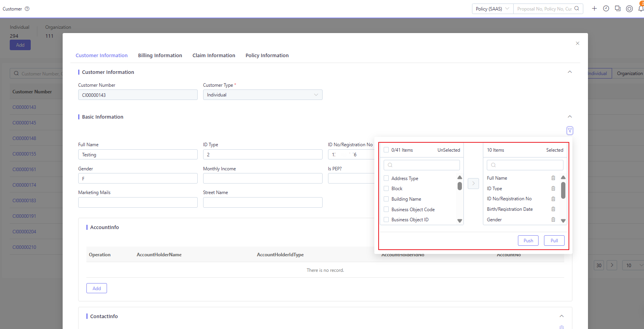
Task: Delete Full Name from selected list
Action: point(553,178)
